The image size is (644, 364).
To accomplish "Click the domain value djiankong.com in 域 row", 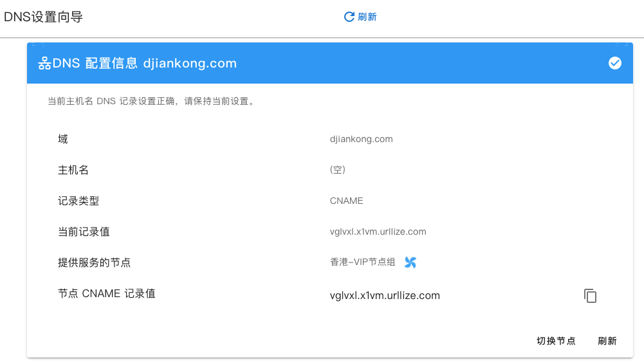I will pos(362,139).
